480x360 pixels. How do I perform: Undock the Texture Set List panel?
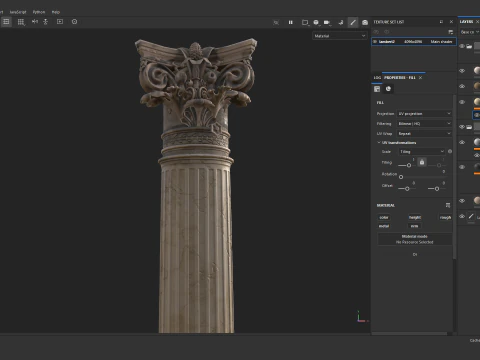coord(441,22)
